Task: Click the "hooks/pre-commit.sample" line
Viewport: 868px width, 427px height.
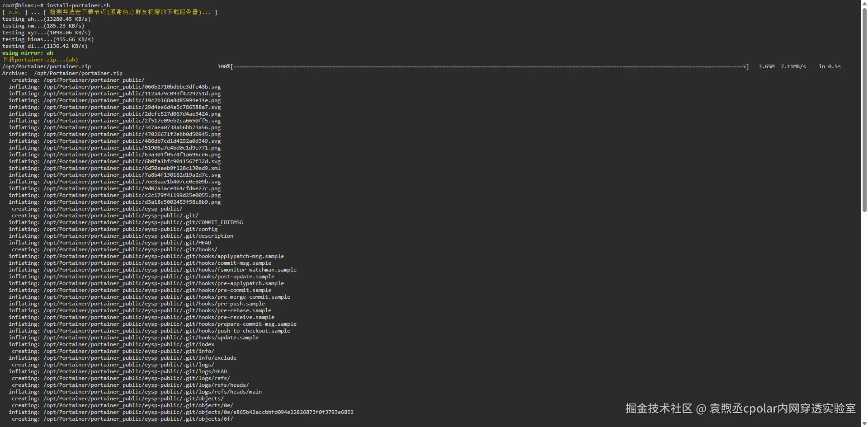Action: point(140,290)
